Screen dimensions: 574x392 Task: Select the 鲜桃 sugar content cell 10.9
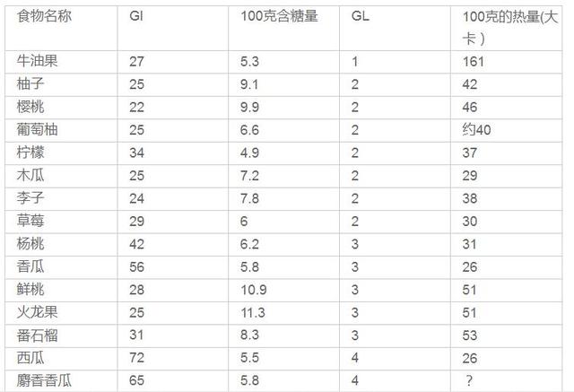point(255,289)
